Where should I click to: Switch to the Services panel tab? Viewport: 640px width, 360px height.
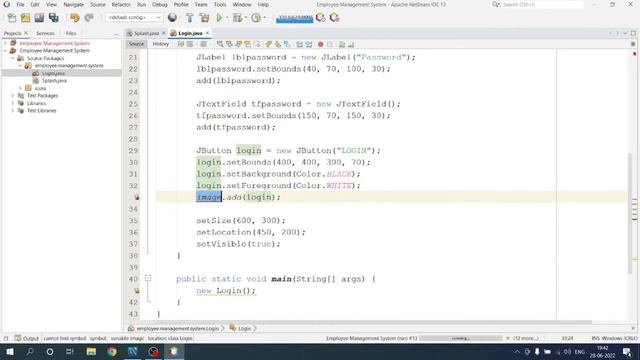(x=45, y=33)
